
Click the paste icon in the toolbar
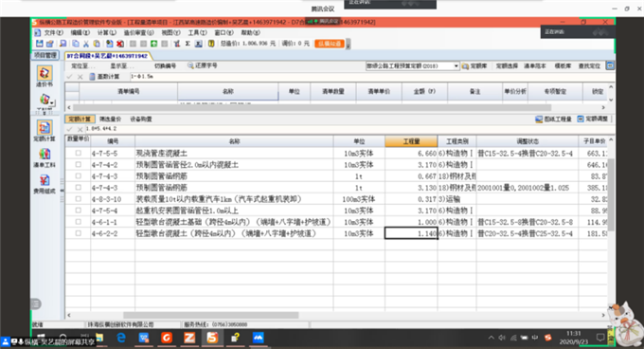(x=97, y=44)
